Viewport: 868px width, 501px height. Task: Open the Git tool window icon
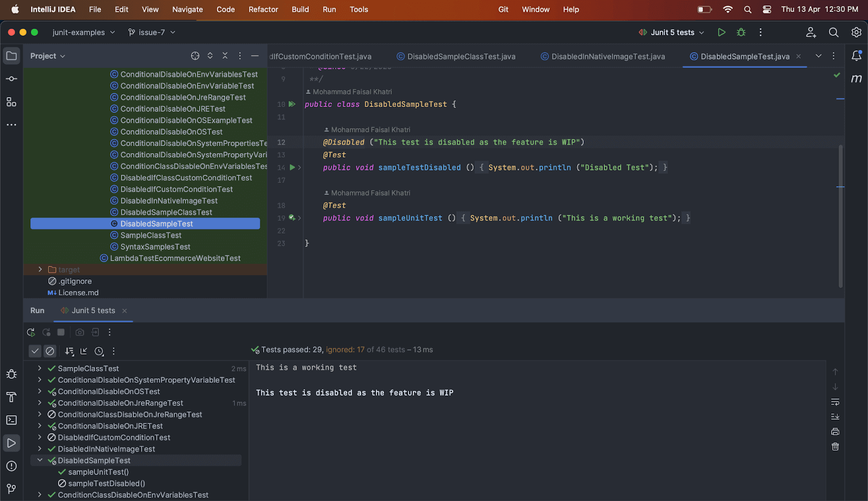(x=11, y=489)
